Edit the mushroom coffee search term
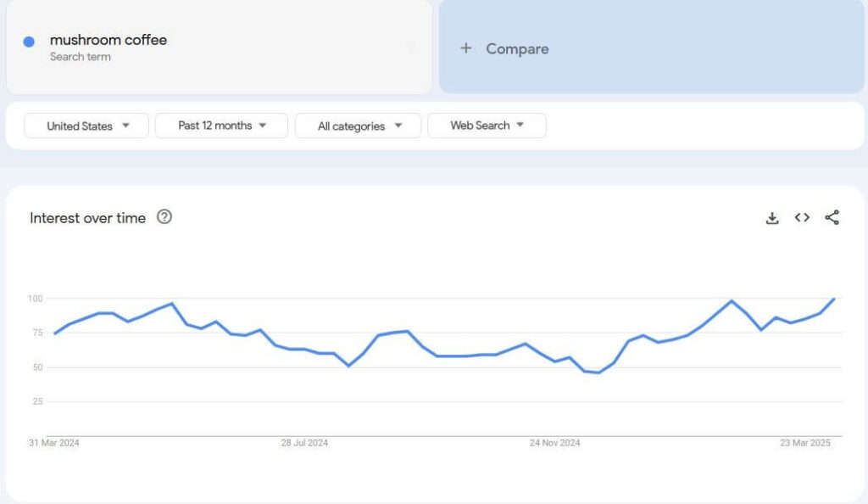 click(108, 40)
